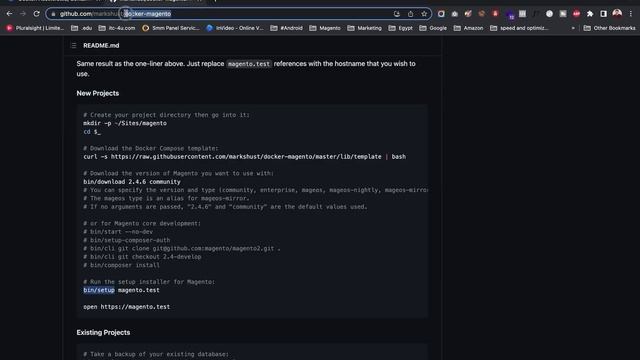Screen dimensions: 640x360
Task: Click the New Projects heading
Action: coord(98,93)
